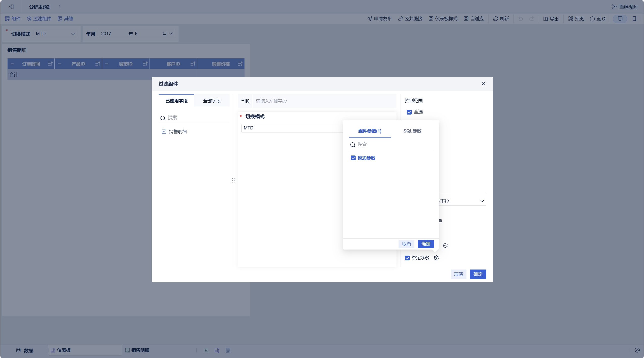The width and height of the screenshot is (644, 358).
Task: Click the collapse arrow icon at bottom right
Action: click(637, 350)
